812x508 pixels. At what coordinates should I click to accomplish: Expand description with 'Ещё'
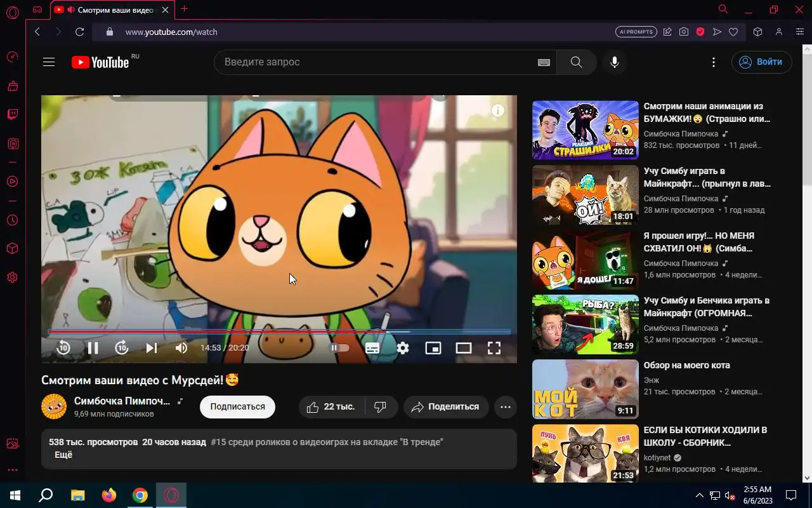coord(63,455)
